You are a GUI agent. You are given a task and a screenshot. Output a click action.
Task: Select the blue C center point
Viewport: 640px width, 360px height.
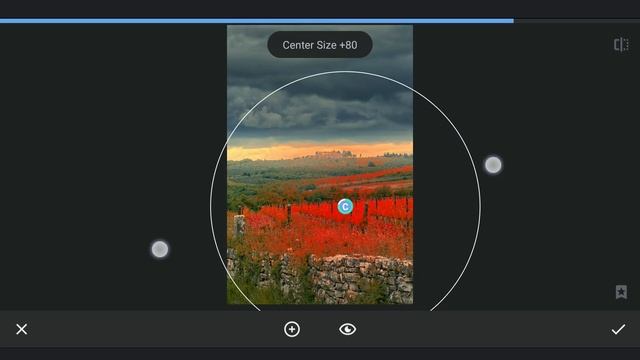click(x=345, y=207)
